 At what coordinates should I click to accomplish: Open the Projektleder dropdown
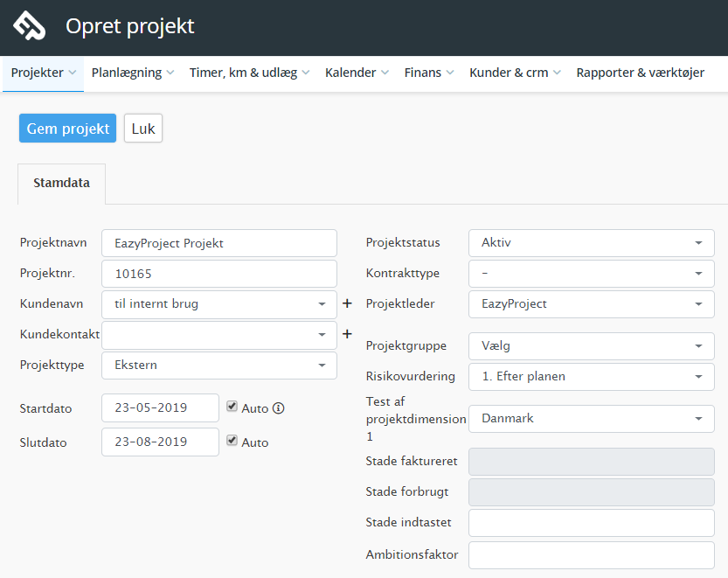click(x=591, y=304)
